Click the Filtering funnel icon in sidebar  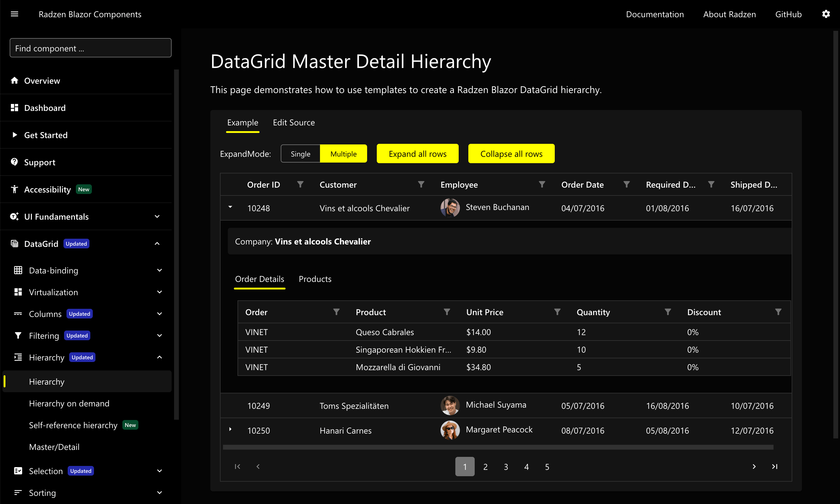pyautogui.click(x=18, y=336)
